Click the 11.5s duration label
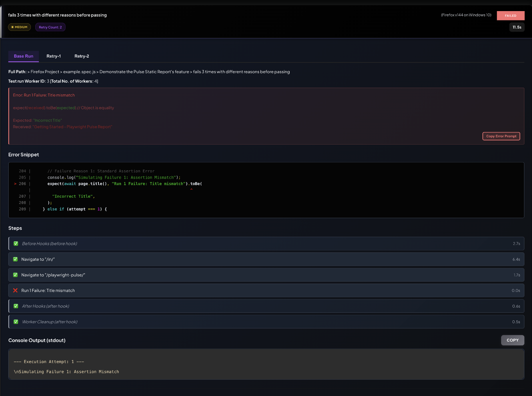The image size is (532, 396). [517, 27]
